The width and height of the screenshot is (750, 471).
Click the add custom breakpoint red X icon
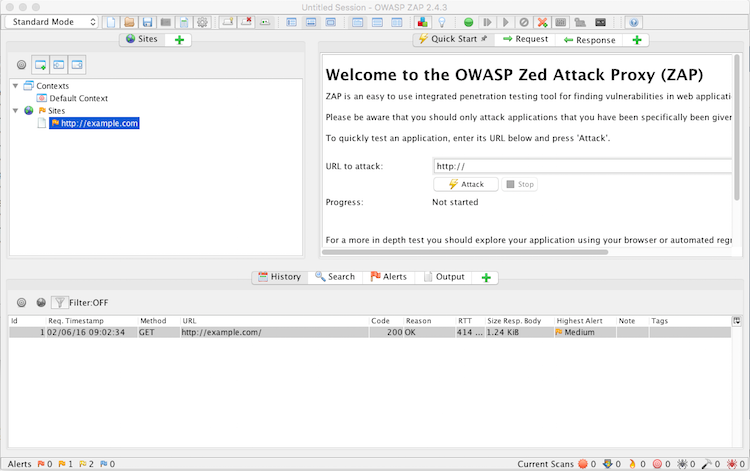542,22
